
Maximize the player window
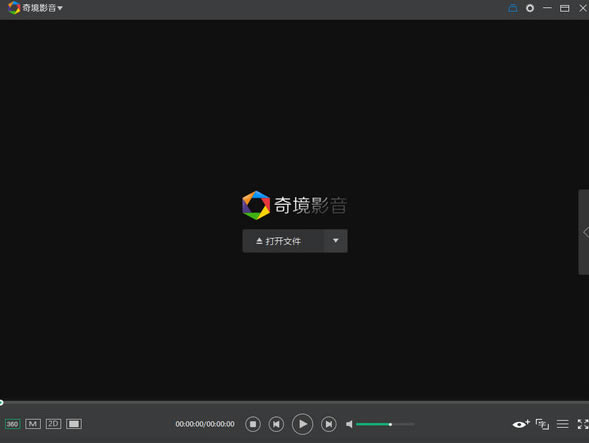tap(565, 8)
